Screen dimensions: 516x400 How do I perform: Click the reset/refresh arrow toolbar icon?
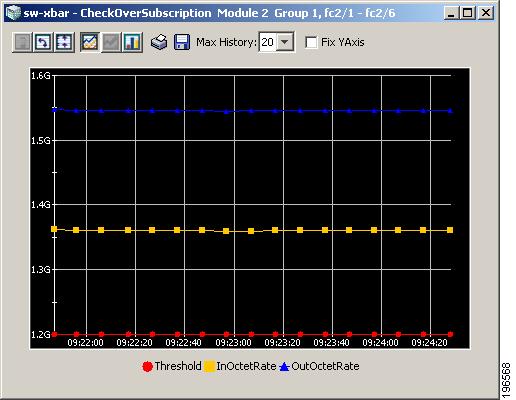(43, 42)
